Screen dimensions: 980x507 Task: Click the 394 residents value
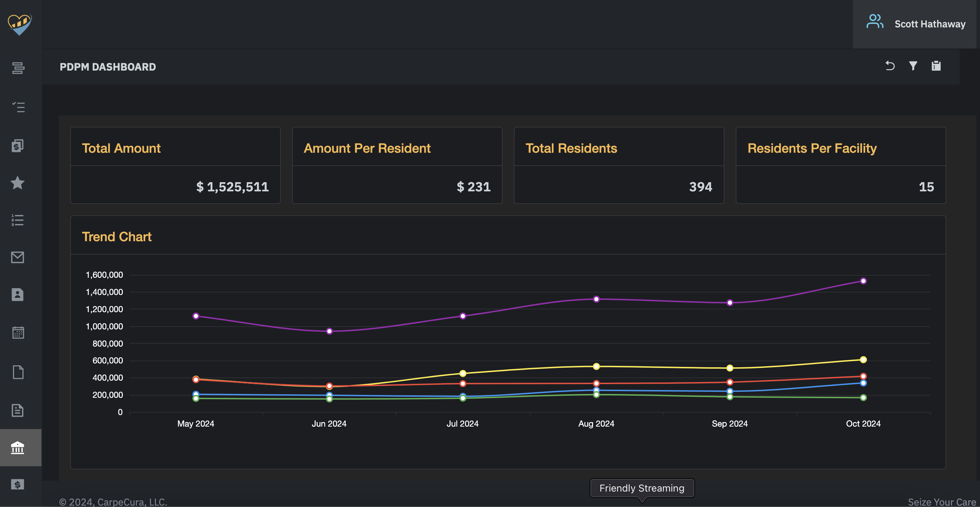[700, 186]
